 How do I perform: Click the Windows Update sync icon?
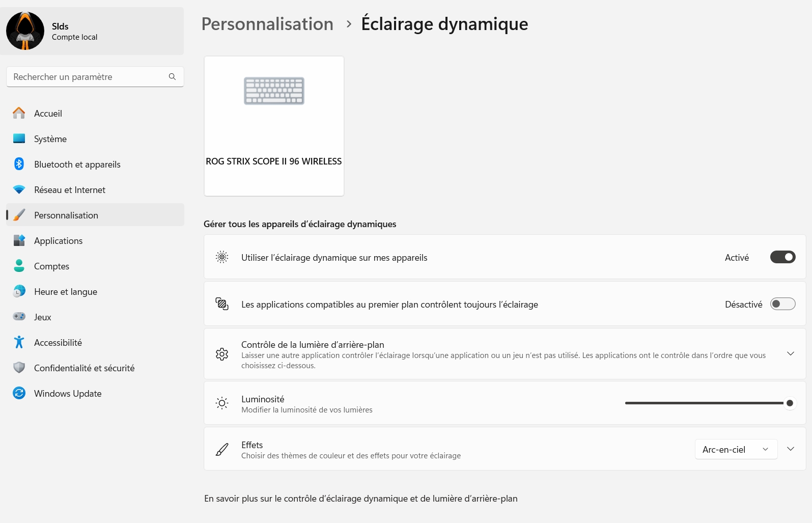[x=19, y=393]
